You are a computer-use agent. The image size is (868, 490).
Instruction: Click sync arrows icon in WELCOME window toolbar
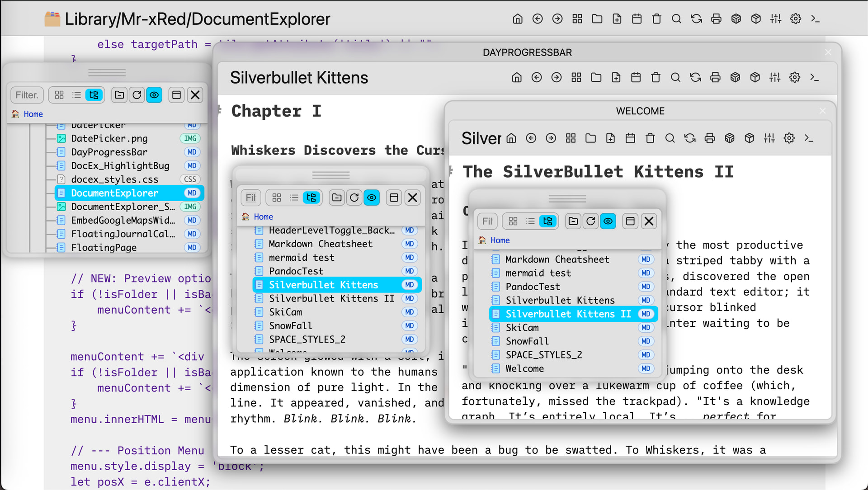[690, 138]
